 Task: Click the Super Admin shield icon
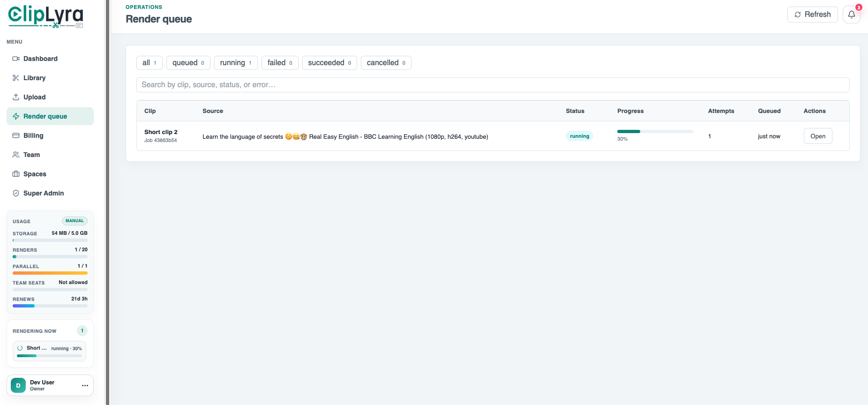tap(16, 193)
